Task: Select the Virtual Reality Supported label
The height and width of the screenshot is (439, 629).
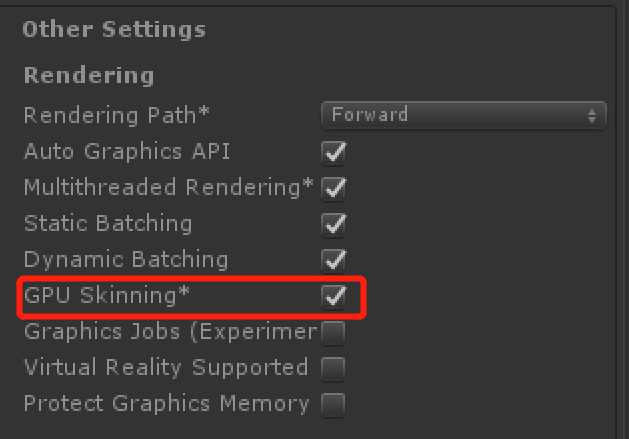Action: [166, 367]
